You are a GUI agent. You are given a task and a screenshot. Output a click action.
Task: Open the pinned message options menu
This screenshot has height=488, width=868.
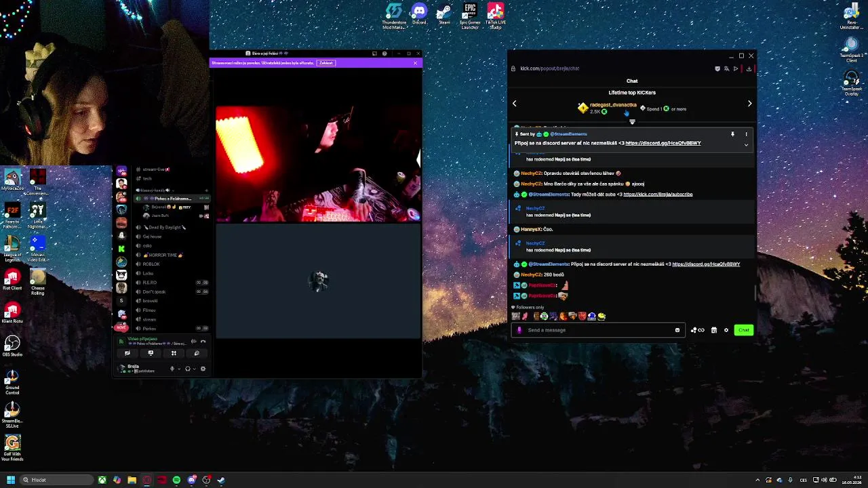746,134
